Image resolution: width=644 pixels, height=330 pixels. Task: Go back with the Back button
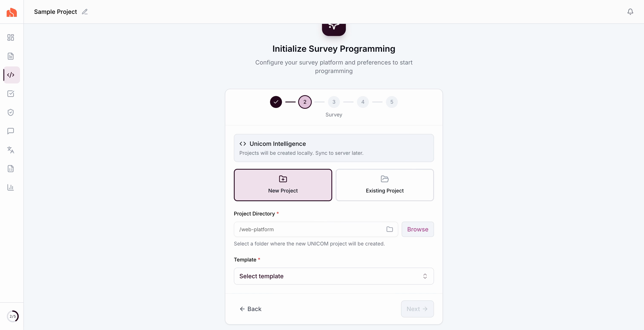(250, 309)
